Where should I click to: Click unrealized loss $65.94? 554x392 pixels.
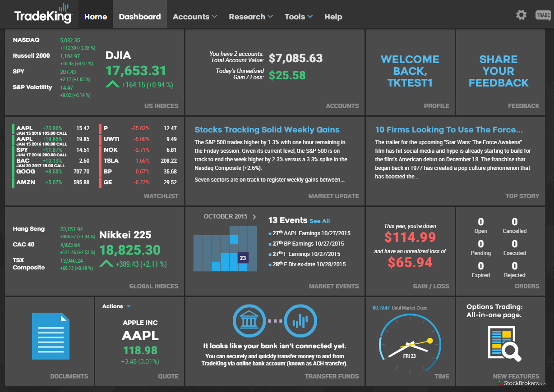(x=410, y=263)
